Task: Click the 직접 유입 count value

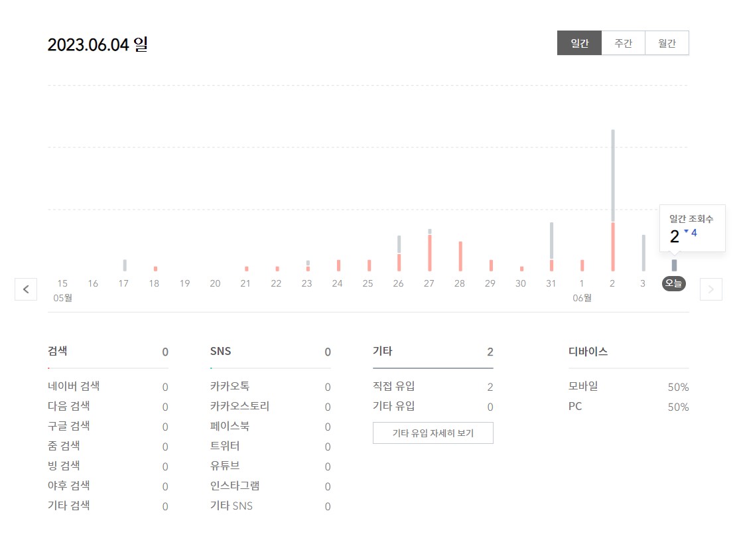Action: [x=490, y=387]
